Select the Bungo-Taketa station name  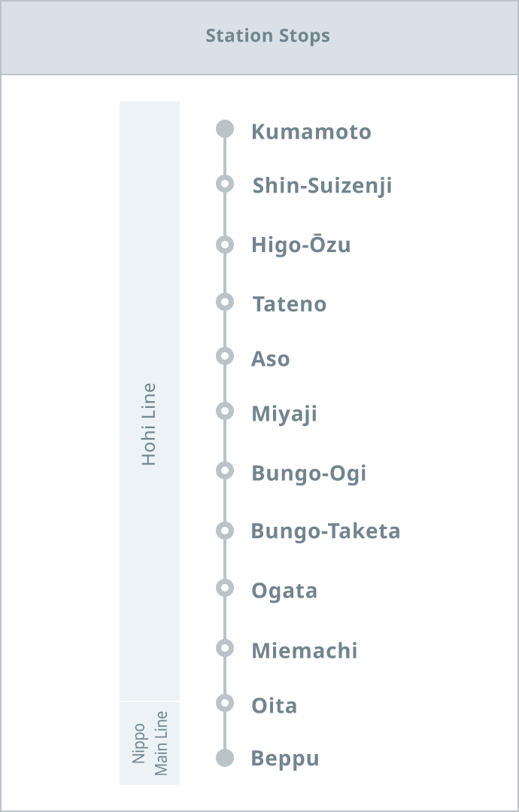click(x=325, y=531)
